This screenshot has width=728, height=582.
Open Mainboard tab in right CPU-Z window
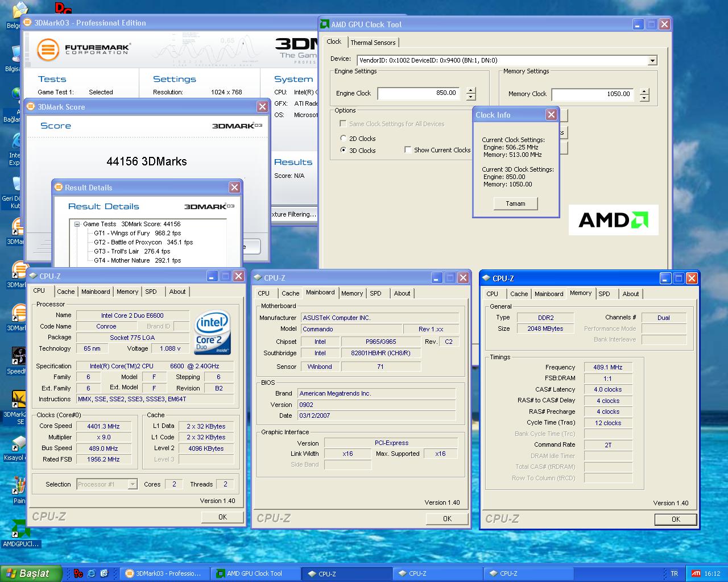[549, 294]
